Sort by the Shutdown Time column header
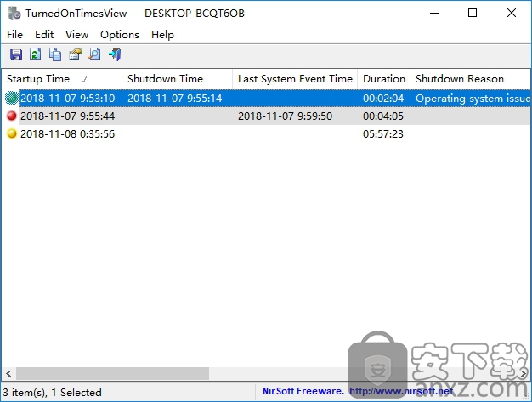This screenshot has width=532, height=402. [x=177, y=79]
